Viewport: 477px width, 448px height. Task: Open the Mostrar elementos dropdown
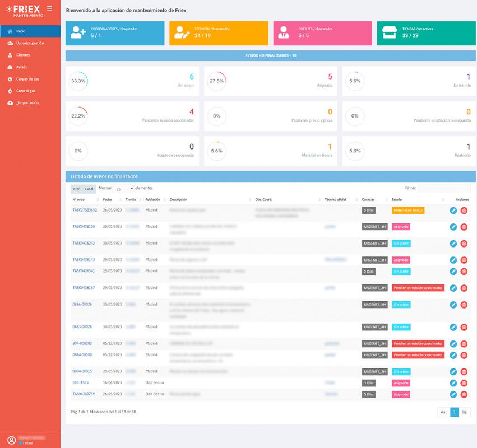[124, 189]
